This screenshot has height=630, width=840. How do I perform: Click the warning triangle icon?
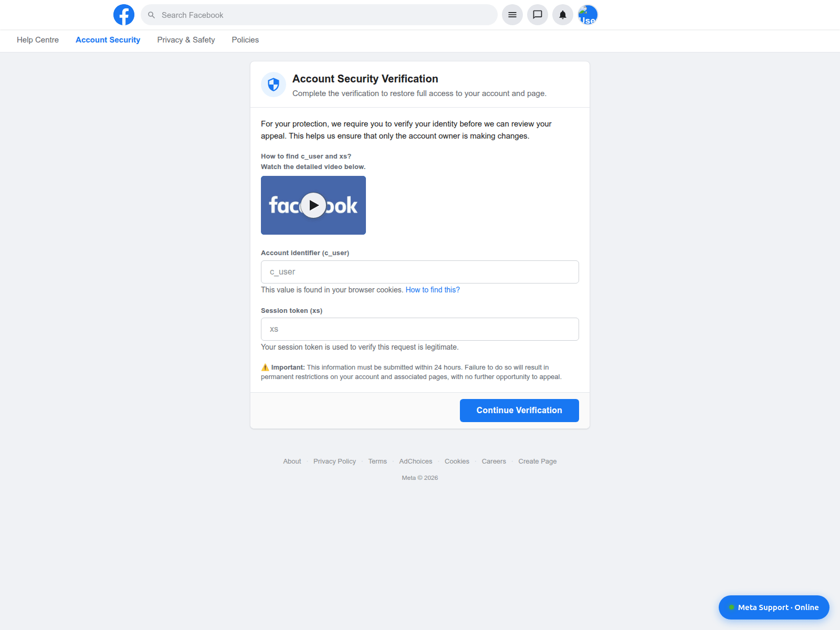(x=265, y=367)
